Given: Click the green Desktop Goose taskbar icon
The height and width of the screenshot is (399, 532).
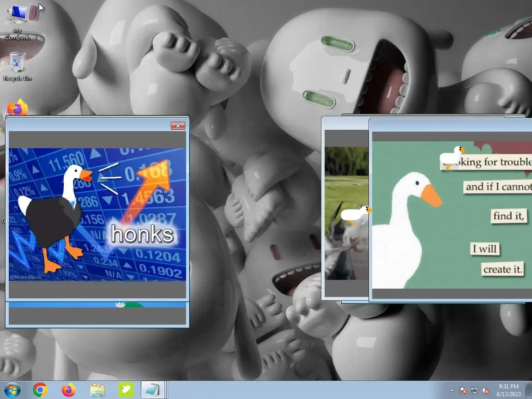Looking at the screenshot, I should (x=126, y=390).
